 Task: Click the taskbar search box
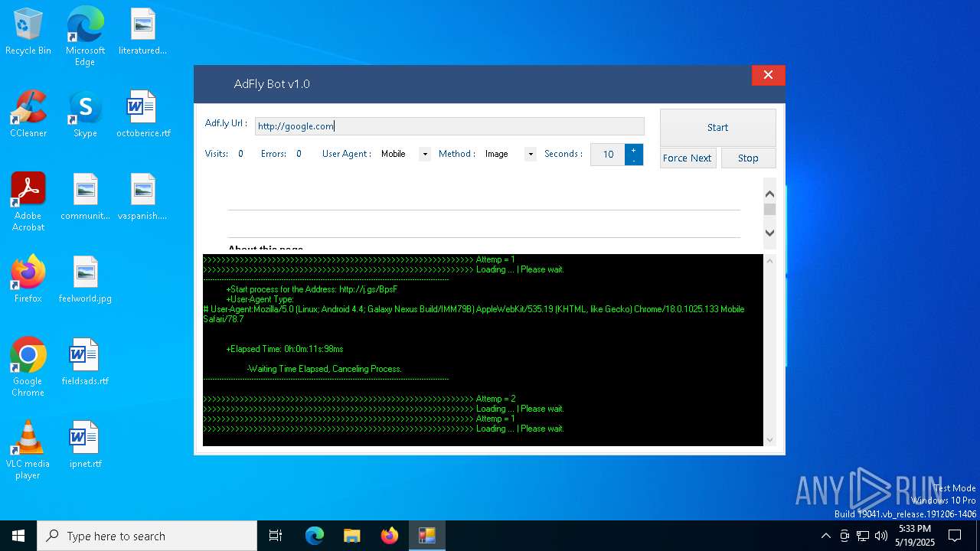(x=147, y=536)
